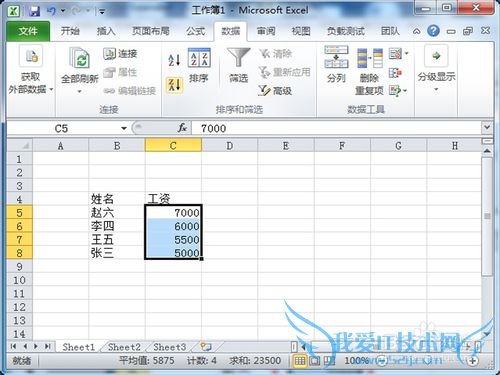Click the Excel Help question mark icon
The height and width of the screenshot is (375, 500).
coord(433,31)
